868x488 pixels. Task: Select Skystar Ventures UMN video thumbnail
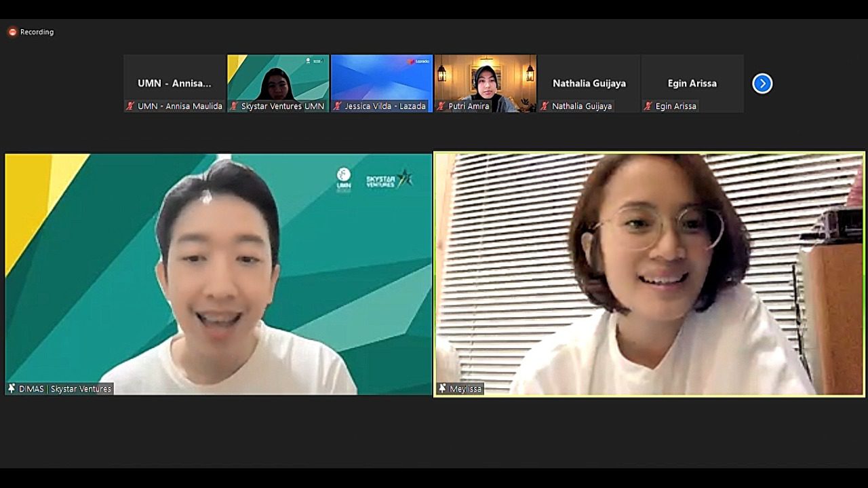click(278, 78)
